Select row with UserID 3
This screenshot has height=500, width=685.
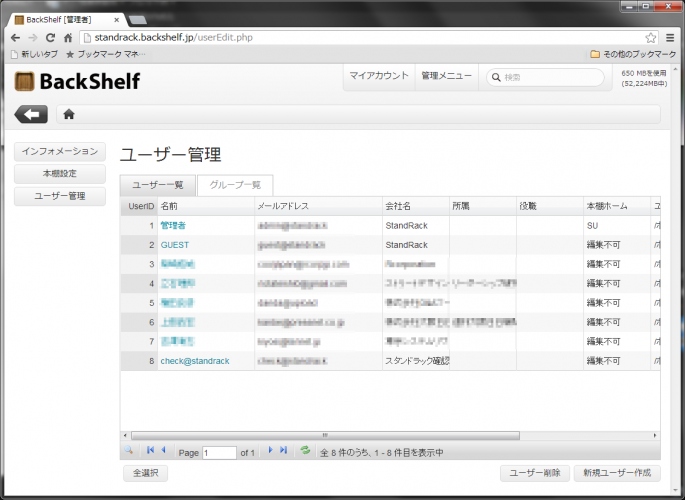pos(390,264)
